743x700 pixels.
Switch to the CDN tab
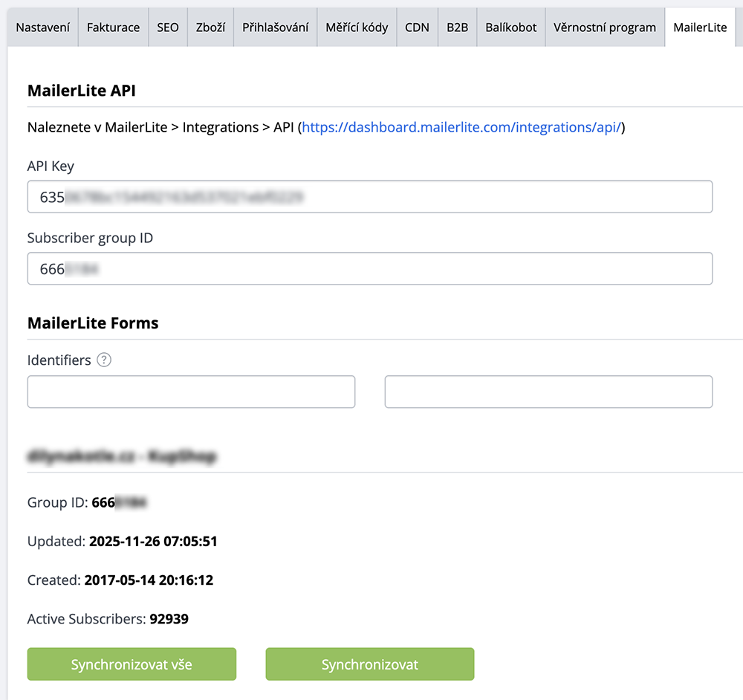(417, 27)
